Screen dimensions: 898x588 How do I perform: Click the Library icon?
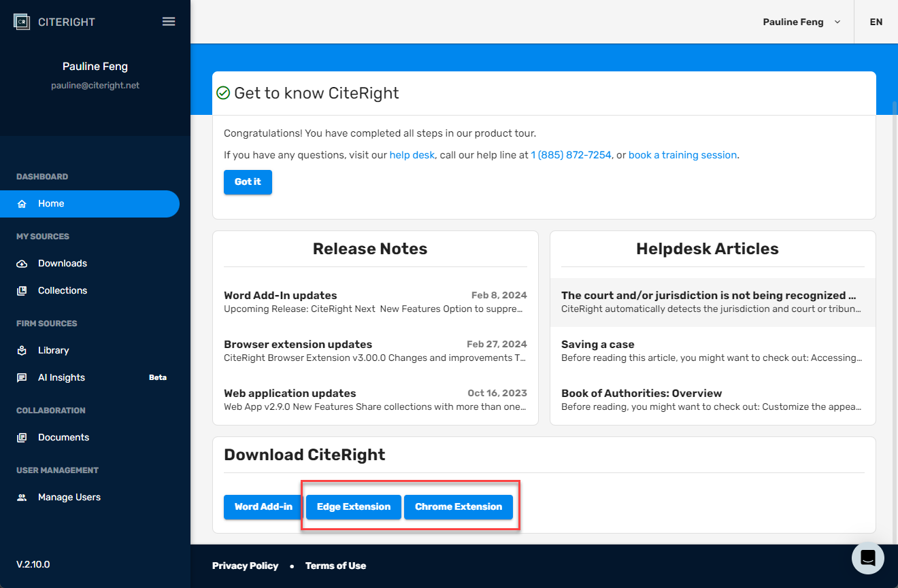22,351
